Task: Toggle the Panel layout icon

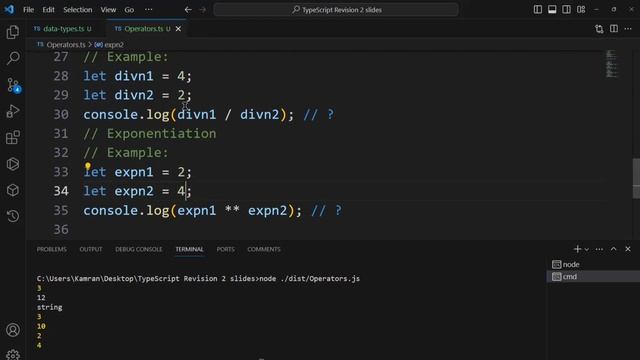Action: point(552,9)
